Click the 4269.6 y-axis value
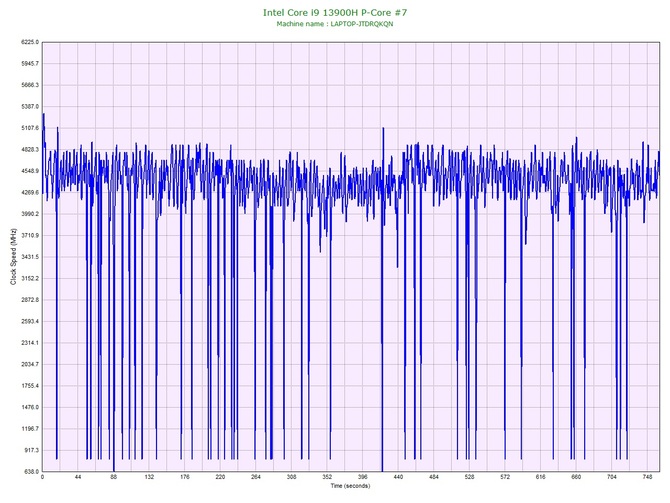The width and height of the screenshot is (670, 503). click(30, 192)
